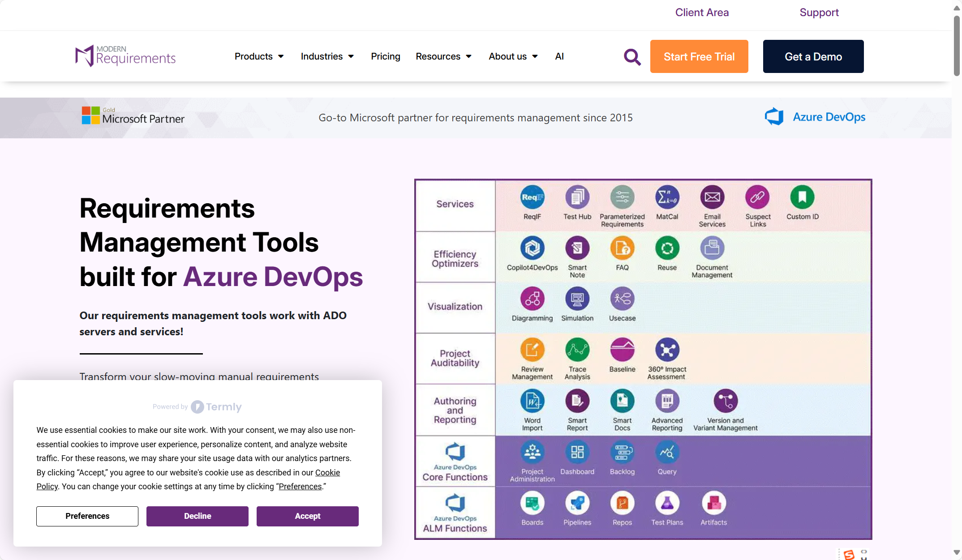Select the Smart Docs icon
The width and height of the screenshot is (962, 560).
[x=622, y=401]
